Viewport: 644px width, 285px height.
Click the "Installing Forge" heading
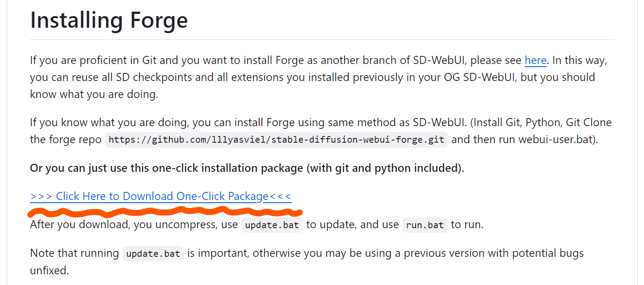click(109, 20)
